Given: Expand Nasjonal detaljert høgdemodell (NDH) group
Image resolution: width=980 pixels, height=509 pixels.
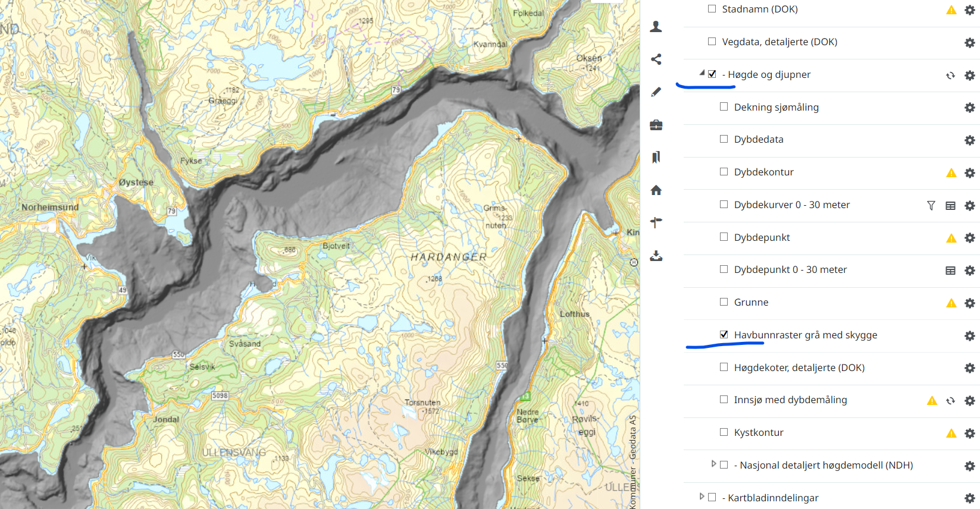Looking at the screenshot, I should [x=713, y=464].
